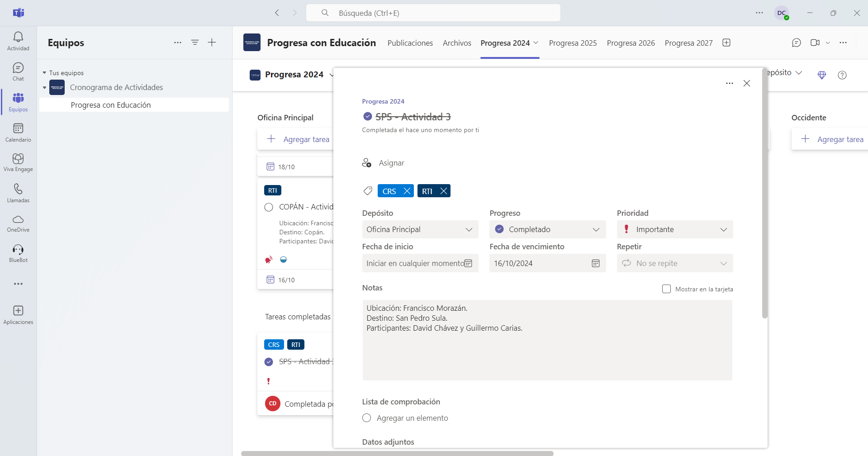
Task: Show more apps ellipsis in sidebar
Action: (18, 284)
